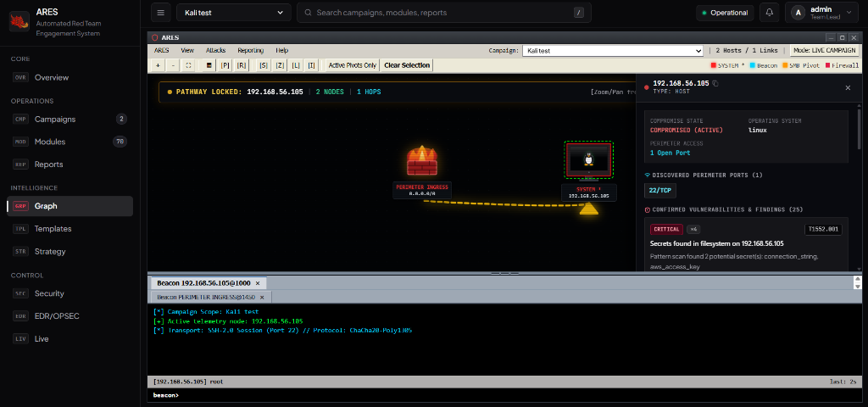Select the Linux host node 192.168.56.105
The width and height of the screenshot is (868, 407).
[588, 160]
